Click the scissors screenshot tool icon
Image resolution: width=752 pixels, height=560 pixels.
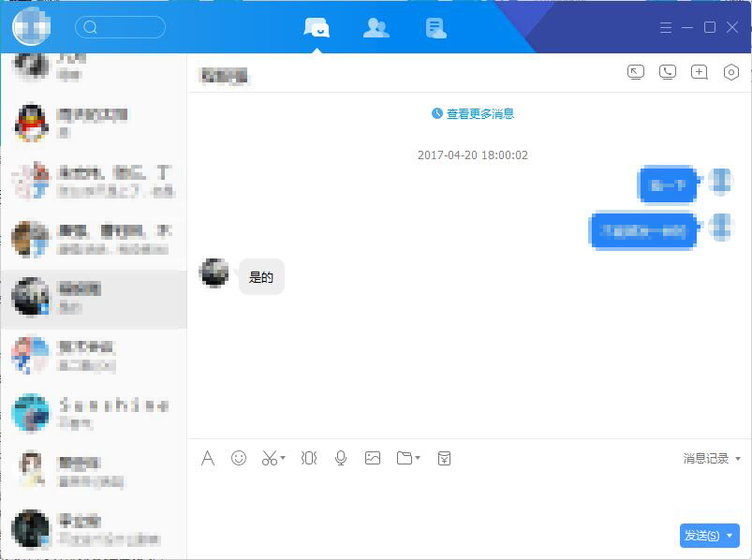click(270, 458)
